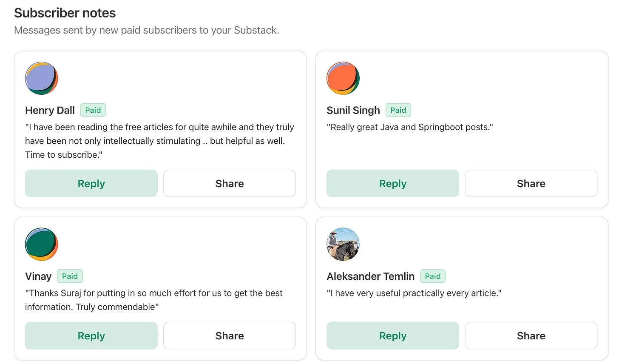Click the Paid badge beside Sunil Singh

[398, 110]
